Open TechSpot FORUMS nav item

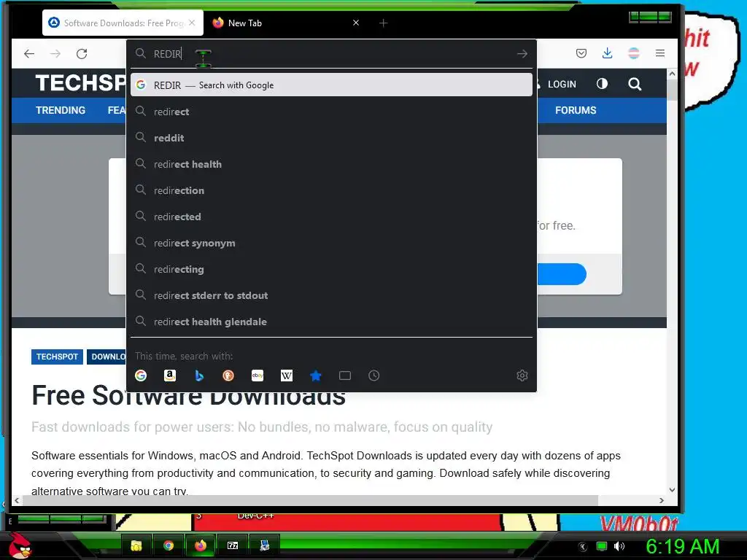[576, 111]
